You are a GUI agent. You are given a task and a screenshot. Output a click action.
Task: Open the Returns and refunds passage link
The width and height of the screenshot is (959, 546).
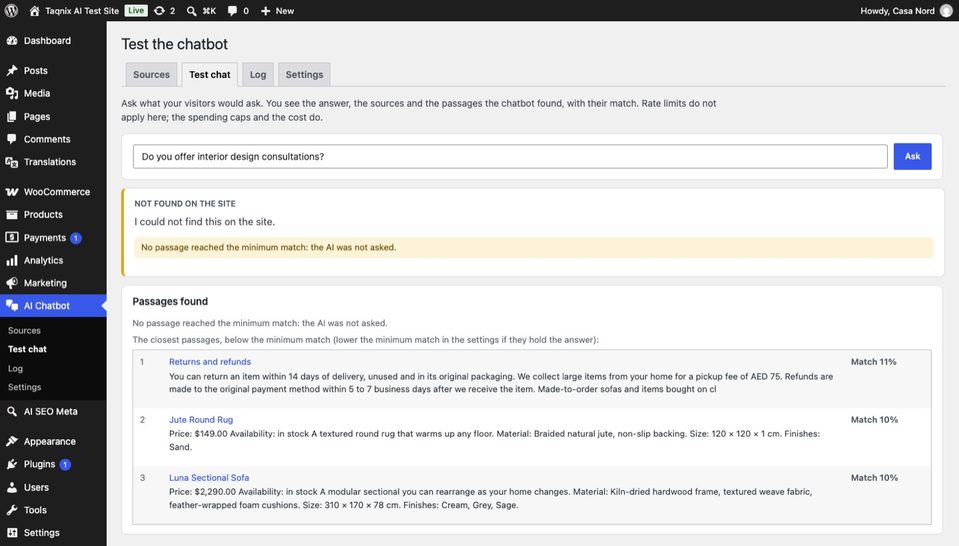[x=210, y=362]
